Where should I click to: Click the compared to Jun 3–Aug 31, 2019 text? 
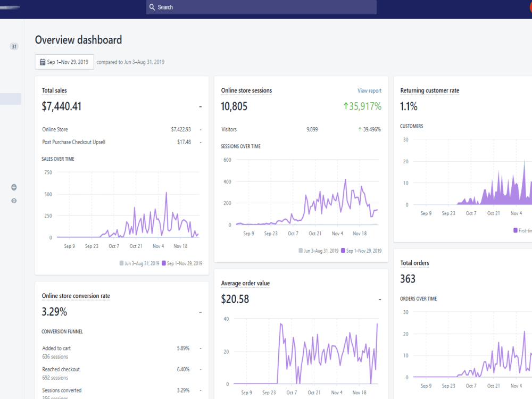click(130, 62)
